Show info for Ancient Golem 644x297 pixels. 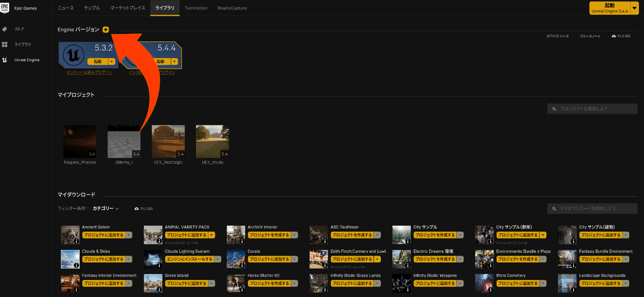tap(76, 241)
